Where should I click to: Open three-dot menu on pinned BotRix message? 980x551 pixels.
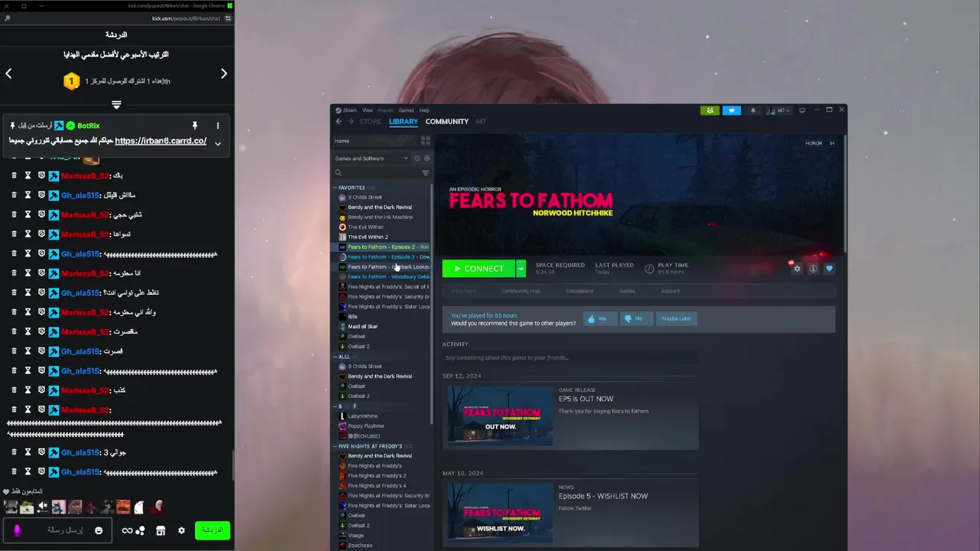(x=217, y=126)
